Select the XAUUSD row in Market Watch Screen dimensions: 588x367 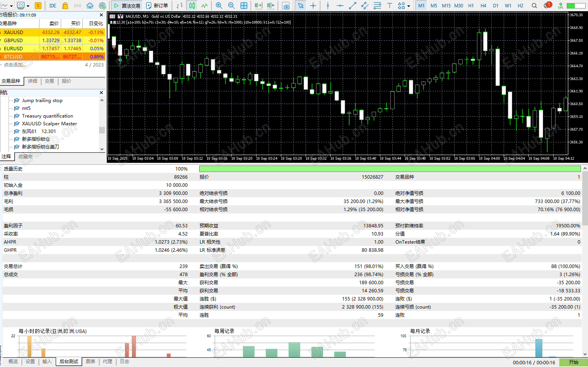tap(53, 32)
